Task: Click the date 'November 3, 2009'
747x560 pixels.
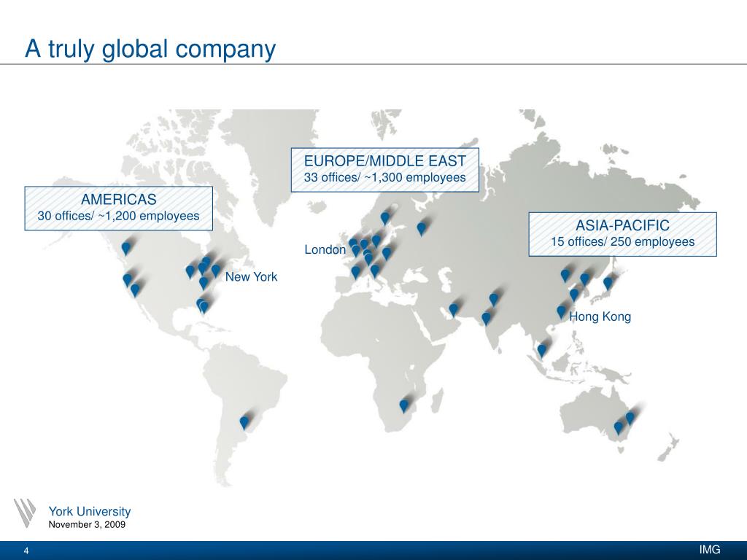Action: [x=87, y=525]
